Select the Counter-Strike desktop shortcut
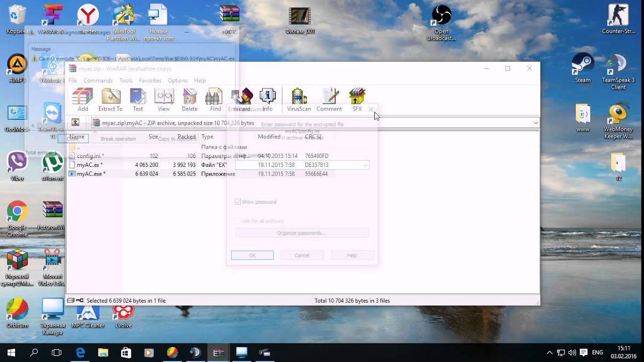 point(618,20)
